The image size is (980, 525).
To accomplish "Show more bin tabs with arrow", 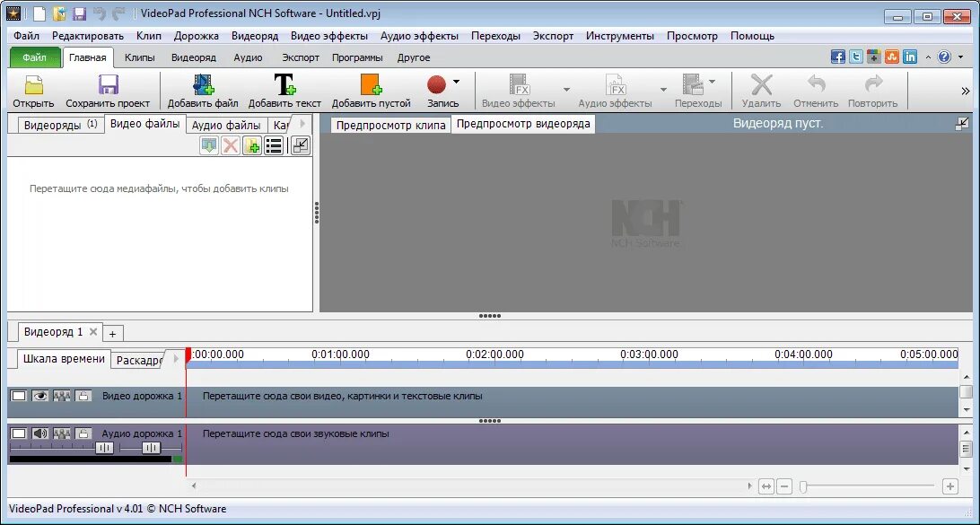I will coord(302,124).
